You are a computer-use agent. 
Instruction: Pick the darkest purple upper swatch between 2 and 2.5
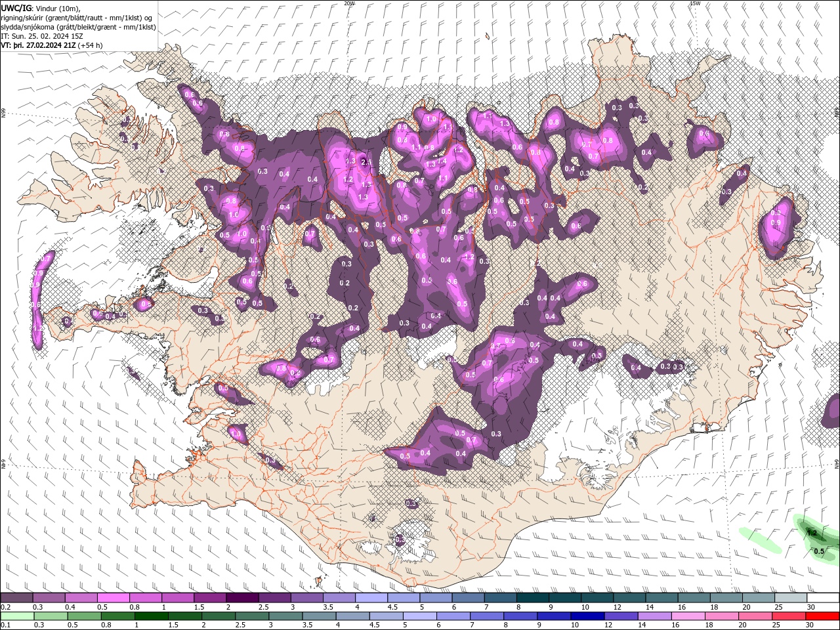coord(242,598)
